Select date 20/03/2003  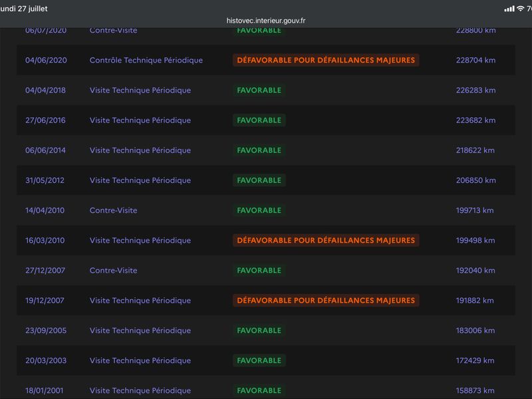[46, 360]
